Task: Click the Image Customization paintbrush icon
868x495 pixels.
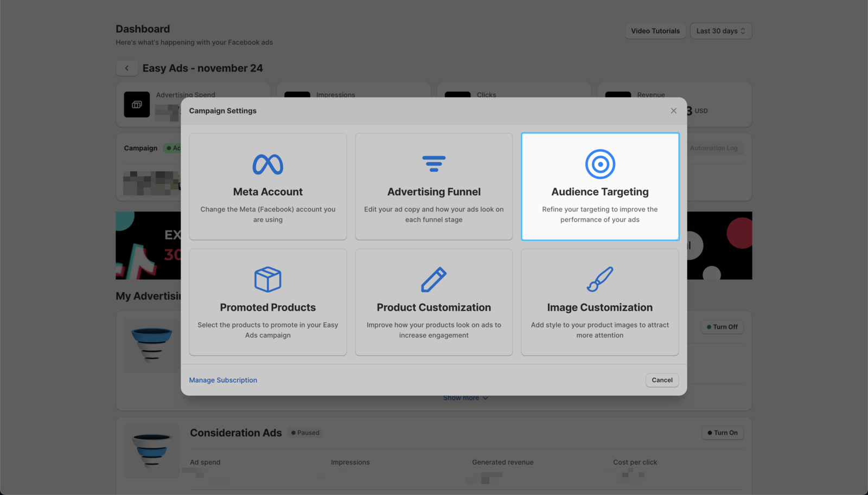Action: (x=599, y=279)
